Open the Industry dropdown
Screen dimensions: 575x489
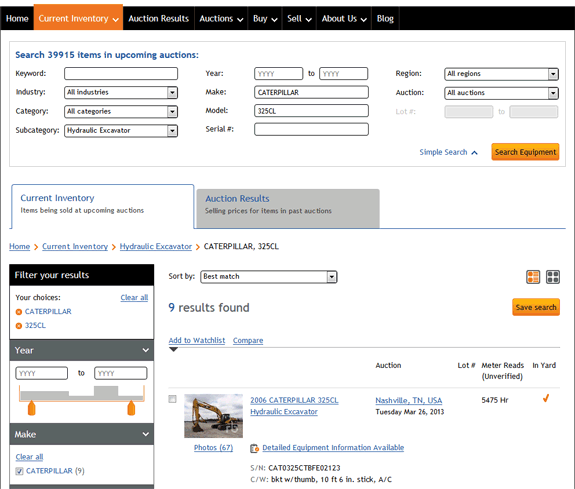tap(121, 92)
